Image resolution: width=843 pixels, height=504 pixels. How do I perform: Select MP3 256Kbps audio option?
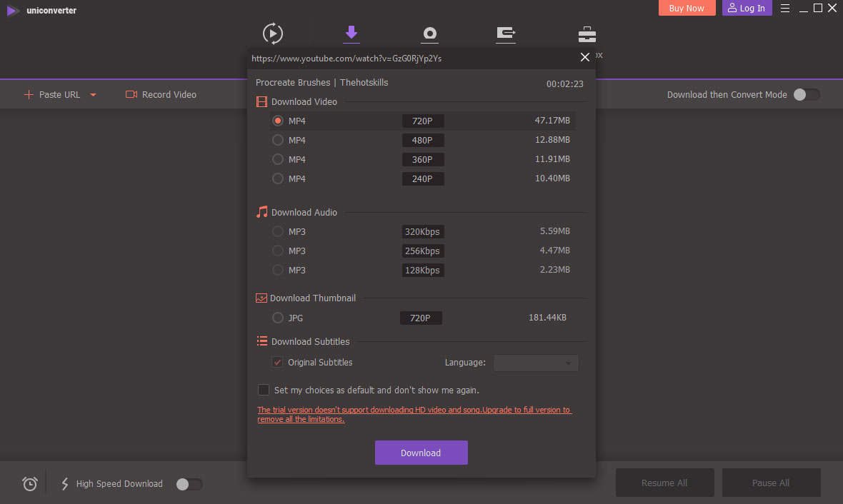click(x=277, y=251)
